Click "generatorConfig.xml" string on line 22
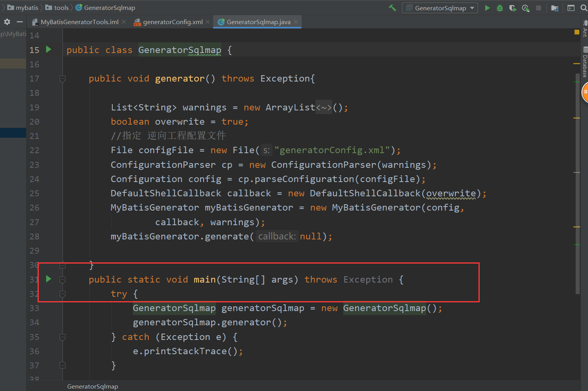Image resolution: width=588 pixels, height=391 pixels. tap(332, 150)
